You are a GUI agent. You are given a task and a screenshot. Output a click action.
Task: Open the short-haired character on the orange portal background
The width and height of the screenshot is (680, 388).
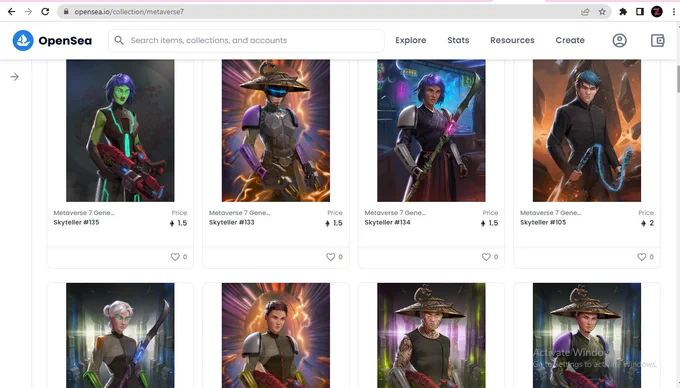[276, 336]
